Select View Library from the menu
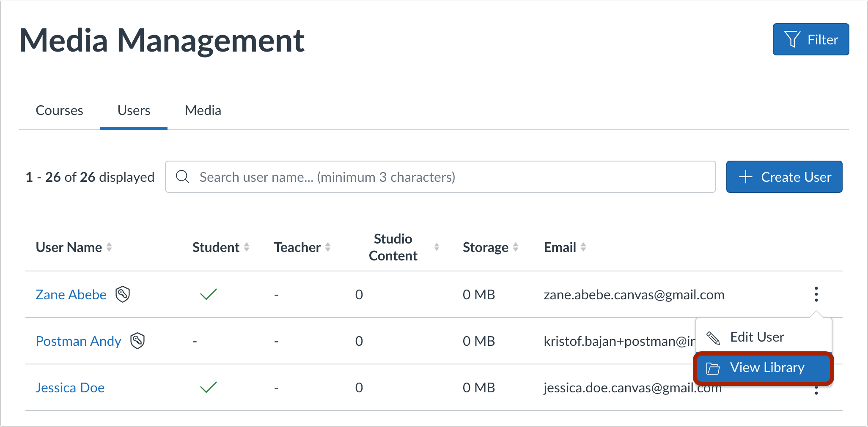The height and width of the screenshot is (427, 868). pos(766,368)
